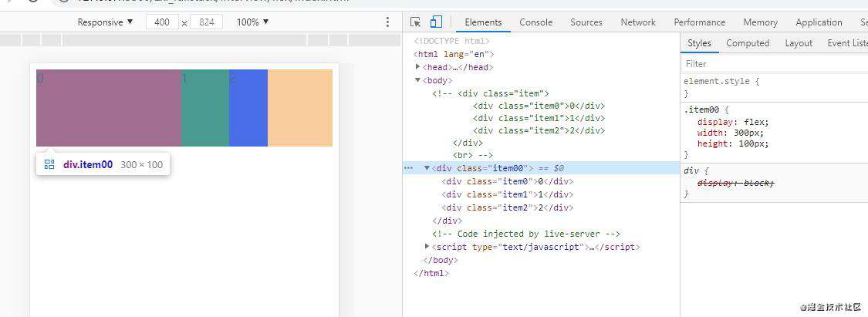This screenshot has width=868, height=317.
Task: Activate the inspect element picker icon
Action: [x=415, y=22]
